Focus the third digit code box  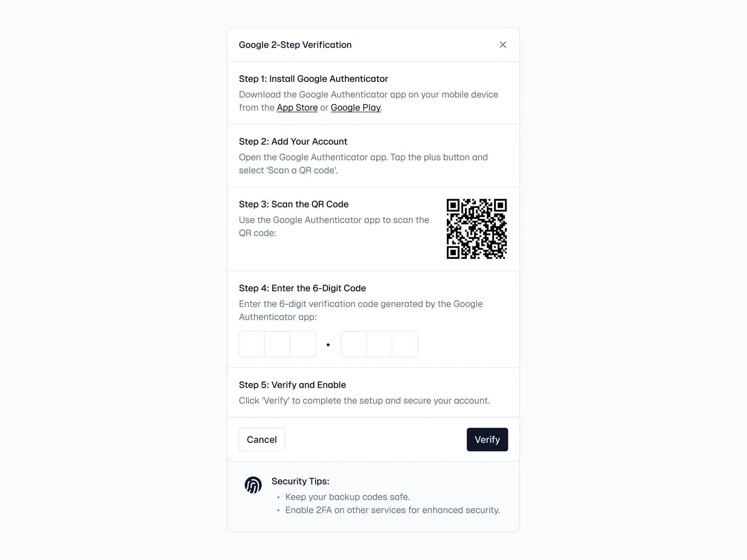click(303, 344)
